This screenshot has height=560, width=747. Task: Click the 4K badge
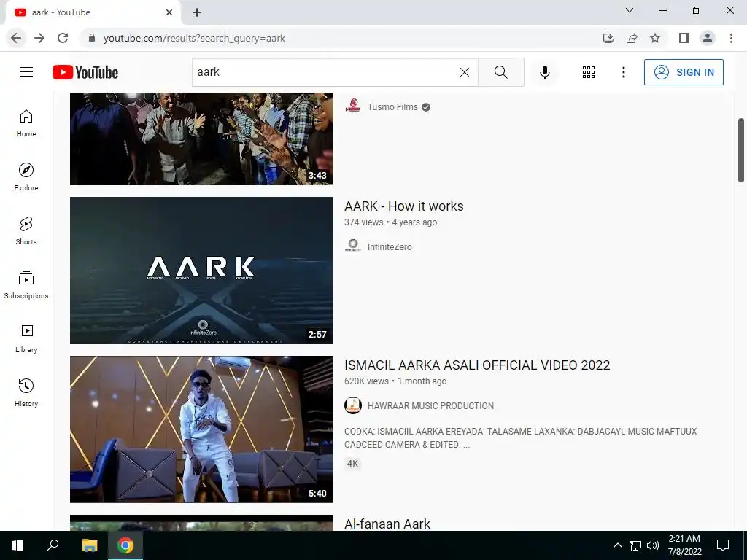pyautogui.click(x=352, y=463)
